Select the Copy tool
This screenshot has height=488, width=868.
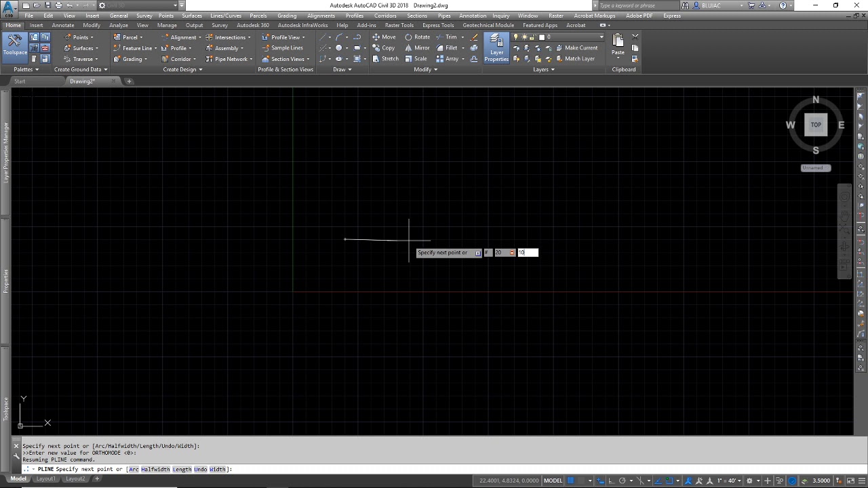click(x=383, y=48)
